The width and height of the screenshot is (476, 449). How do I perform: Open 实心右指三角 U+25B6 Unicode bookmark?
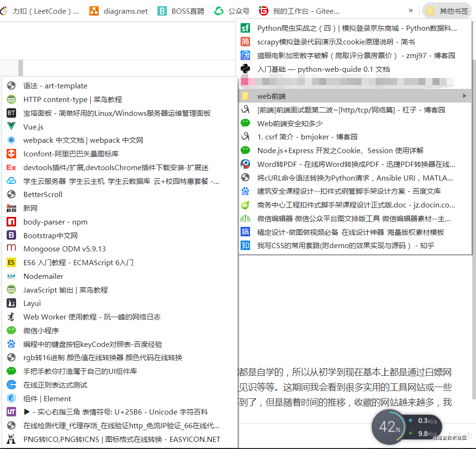click(119, 412)
